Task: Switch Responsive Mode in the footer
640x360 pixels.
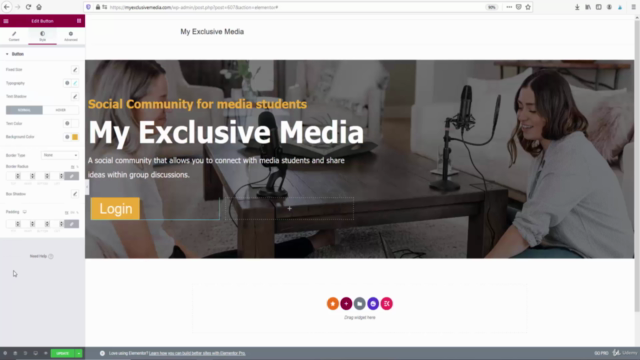Action: [x=36, y=353]
